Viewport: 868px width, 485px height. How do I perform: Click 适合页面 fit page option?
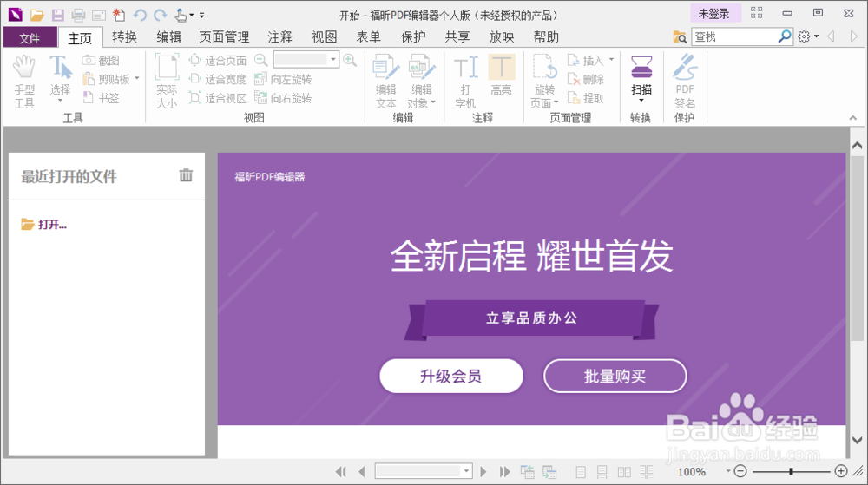[x=218, y=60]
